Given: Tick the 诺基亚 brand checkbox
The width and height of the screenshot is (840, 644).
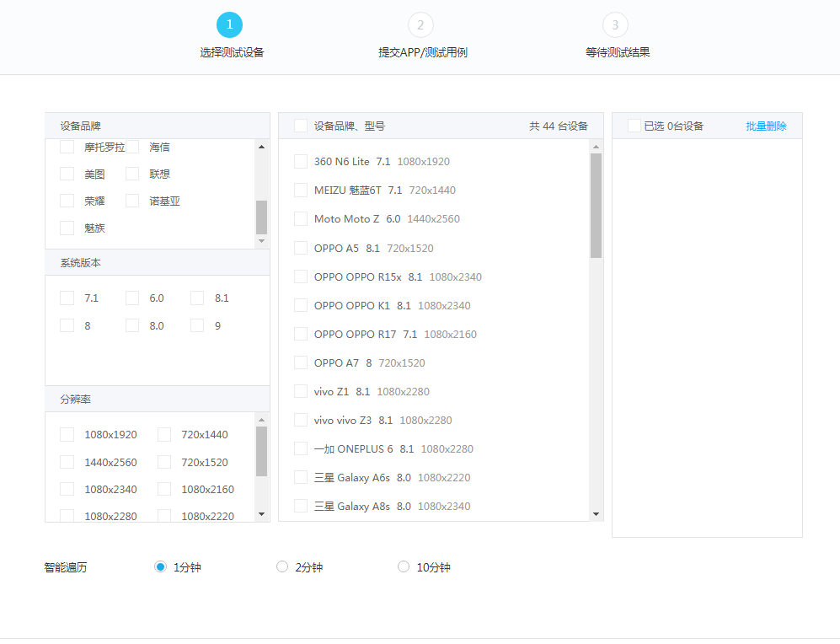Looking at the screenshot, I should (132, 201).
